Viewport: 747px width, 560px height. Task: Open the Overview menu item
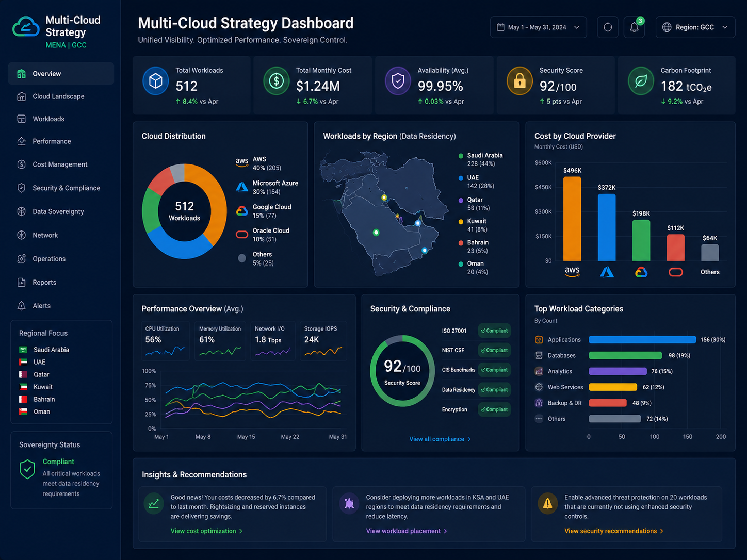tap(61, 74)
